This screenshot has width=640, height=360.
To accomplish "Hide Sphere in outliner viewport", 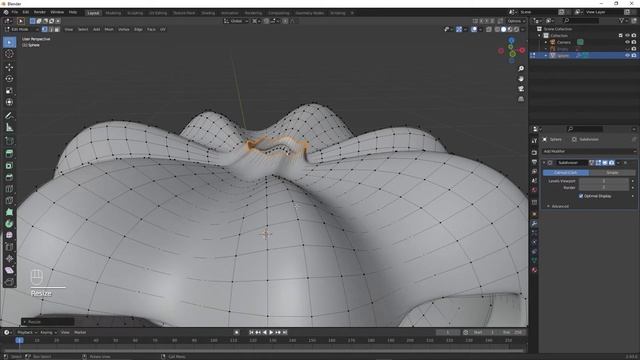I will tap(627, 55).
